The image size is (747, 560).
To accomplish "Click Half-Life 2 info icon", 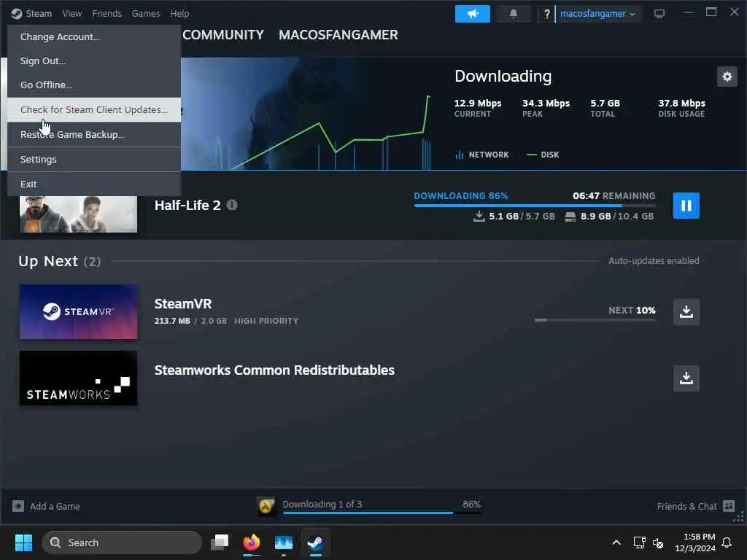I will 232,205.
